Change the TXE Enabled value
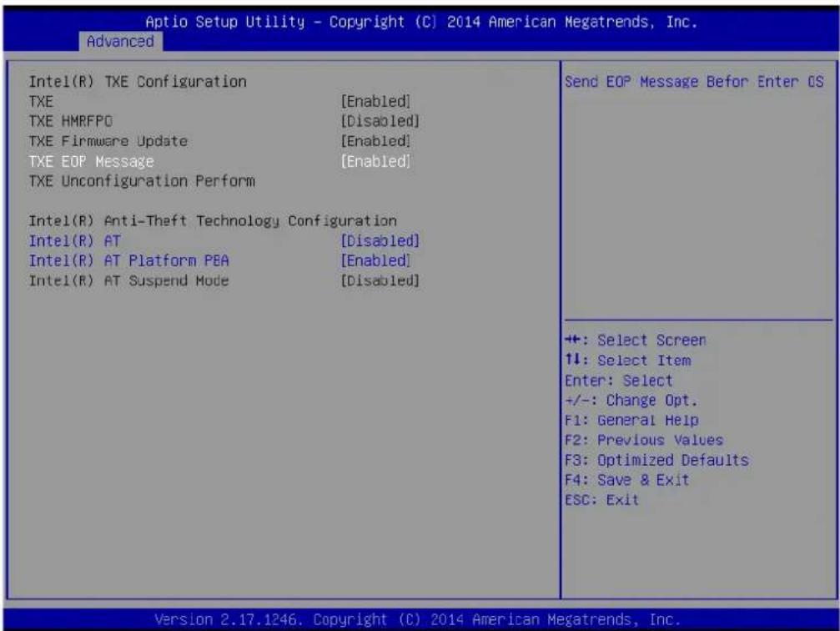Image resolution: width=840 pixels, height=631 pixels. click(x=375, y=101)
